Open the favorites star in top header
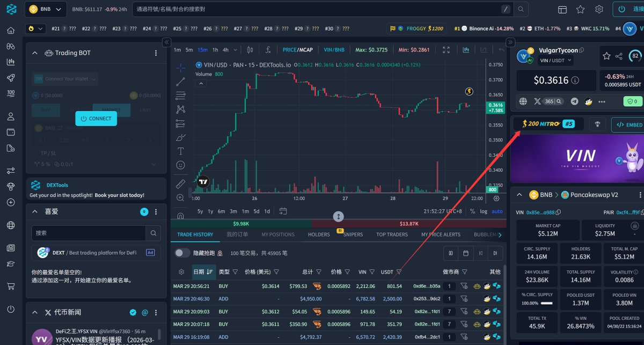The width and height of the screenshot is (644, 345). click(x=581, y=10)
